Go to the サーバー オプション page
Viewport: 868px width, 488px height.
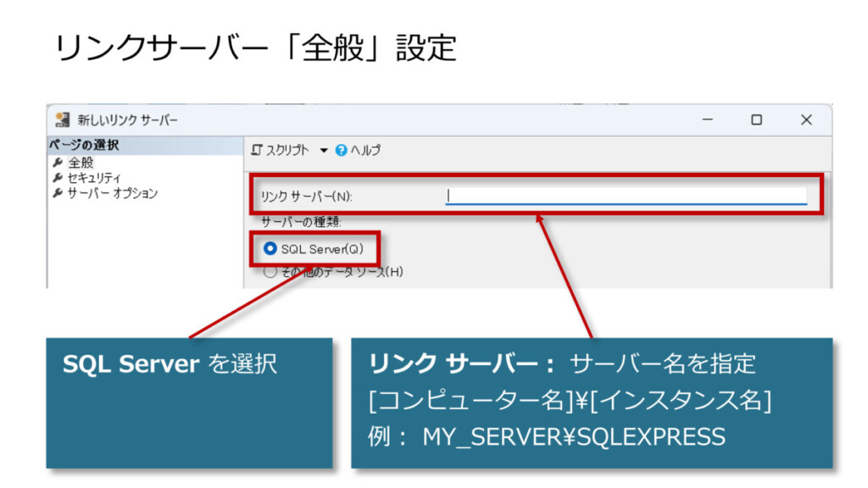coord(112,193)
